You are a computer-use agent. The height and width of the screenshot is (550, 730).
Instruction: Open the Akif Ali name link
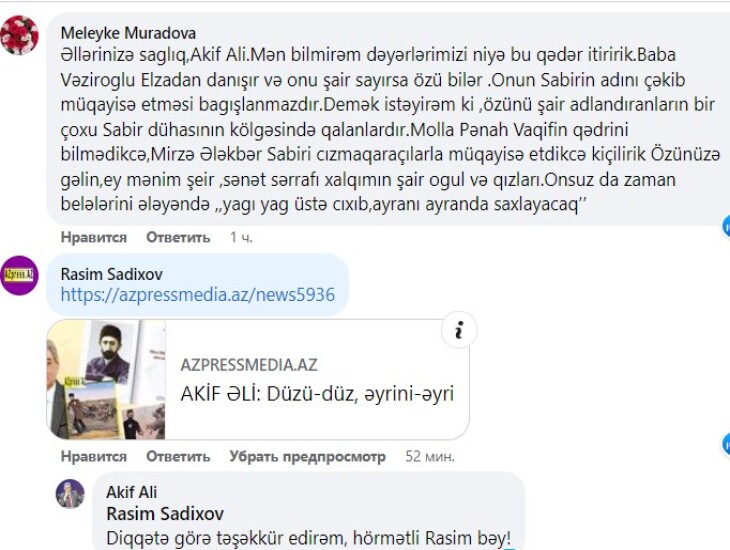tap(131, 492)
